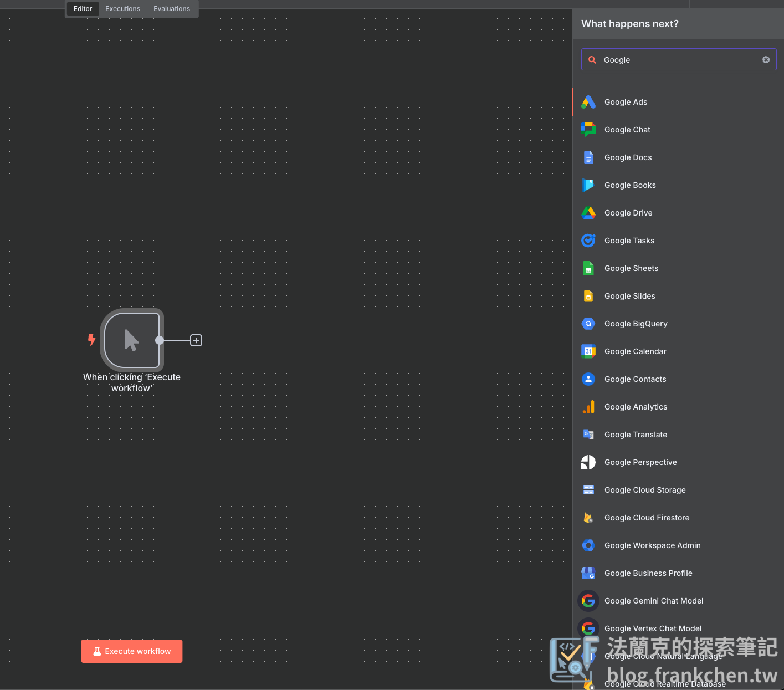Select the manual trigger node on canvas

tap(132, 340)
